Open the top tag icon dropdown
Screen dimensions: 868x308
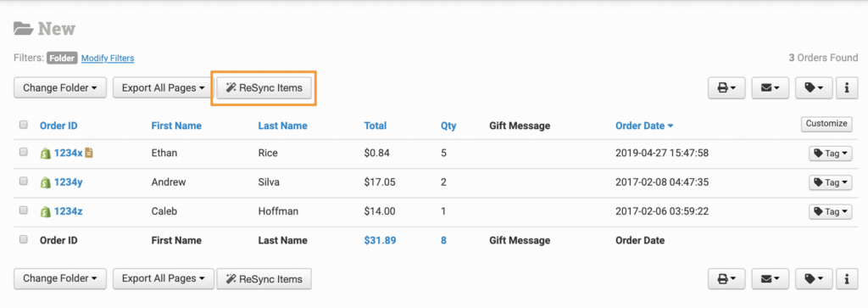[814, 88]
